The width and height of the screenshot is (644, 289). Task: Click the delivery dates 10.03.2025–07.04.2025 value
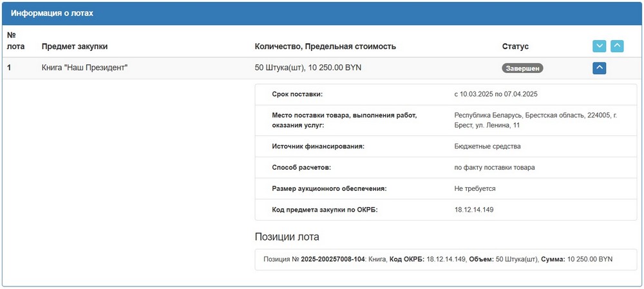pyautogui.click(x=495, y=94)
